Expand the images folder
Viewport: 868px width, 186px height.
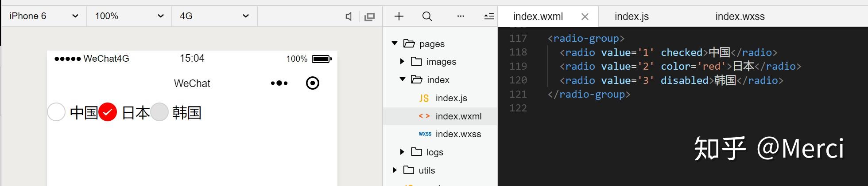(402, 62)
